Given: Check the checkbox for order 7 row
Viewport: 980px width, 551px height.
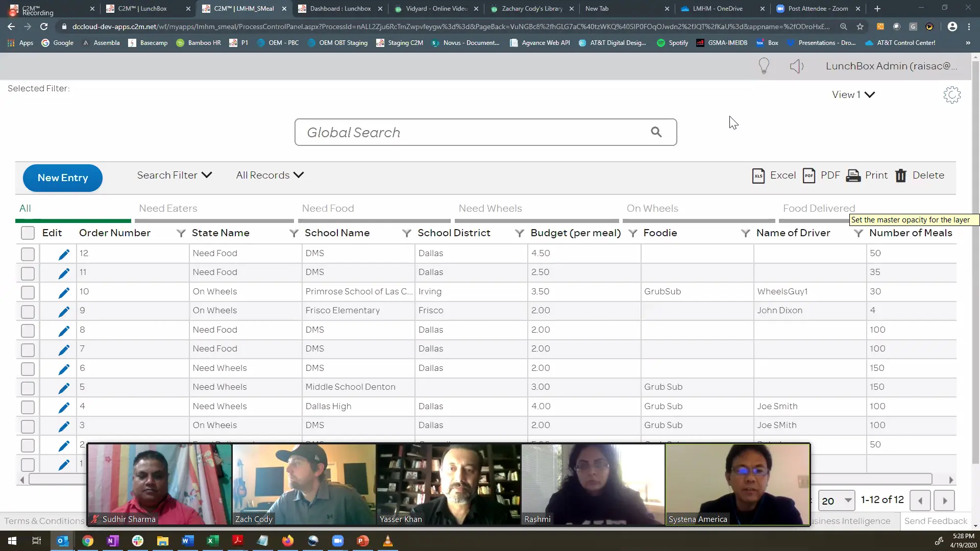Looking at the screenshot, I should 28,349.
